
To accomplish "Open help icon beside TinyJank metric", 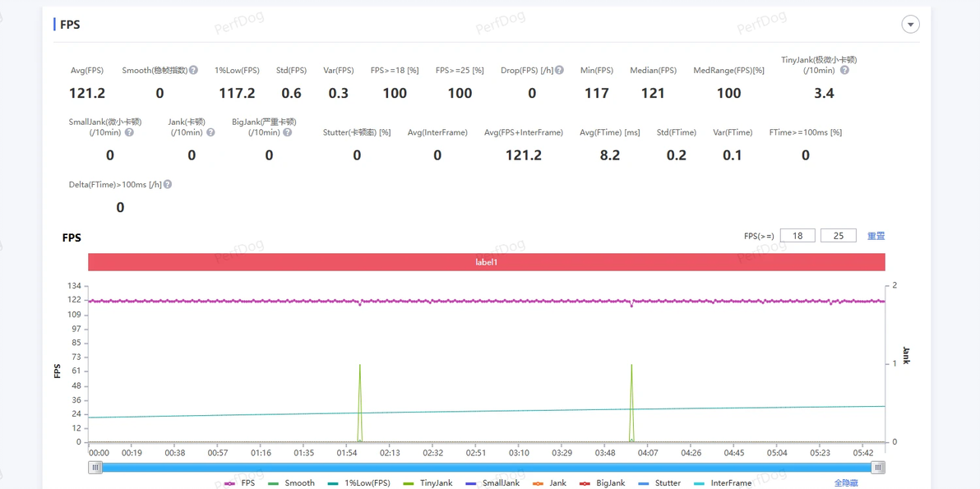I will click(x=844, y=70).
